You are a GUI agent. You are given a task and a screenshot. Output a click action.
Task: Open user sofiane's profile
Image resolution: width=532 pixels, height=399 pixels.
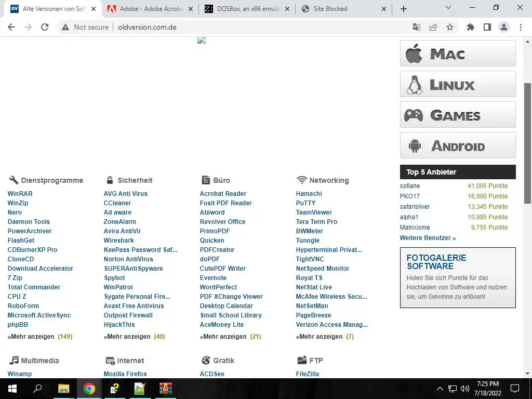pos(409,186)
